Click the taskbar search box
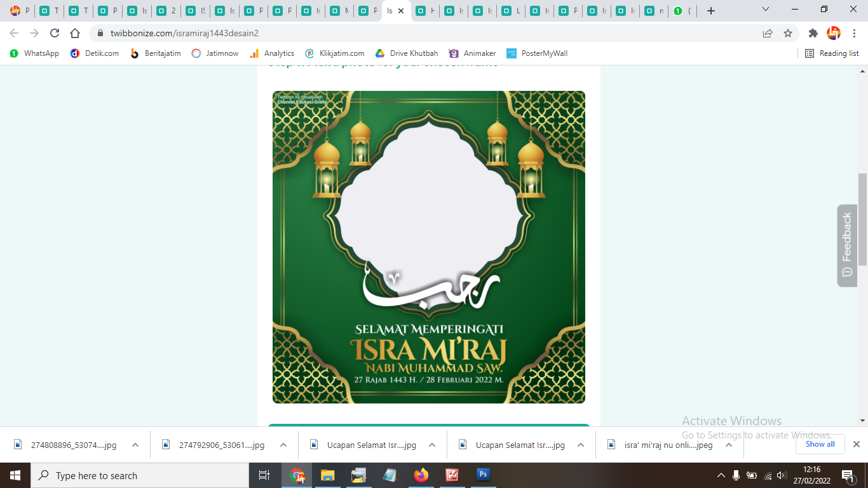Viewport: 868px width, 488px height. click(x=140, y=475)
